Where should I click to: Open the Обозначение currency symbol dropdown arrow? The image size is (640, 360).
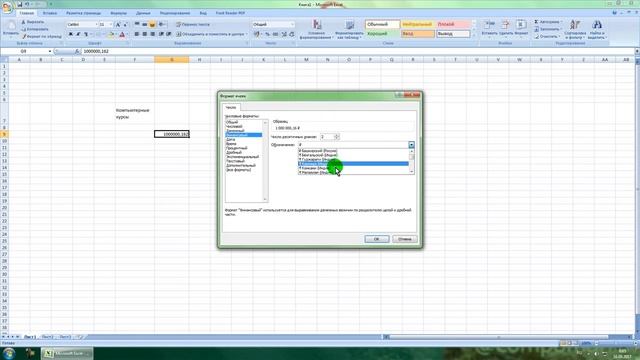click(411, 145)
